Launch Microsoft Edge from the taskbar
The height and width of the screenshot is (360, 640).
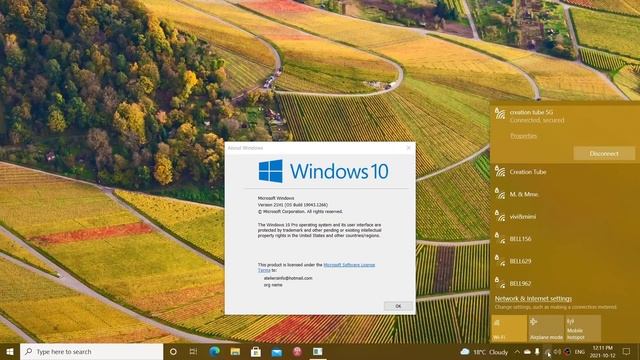214,351
